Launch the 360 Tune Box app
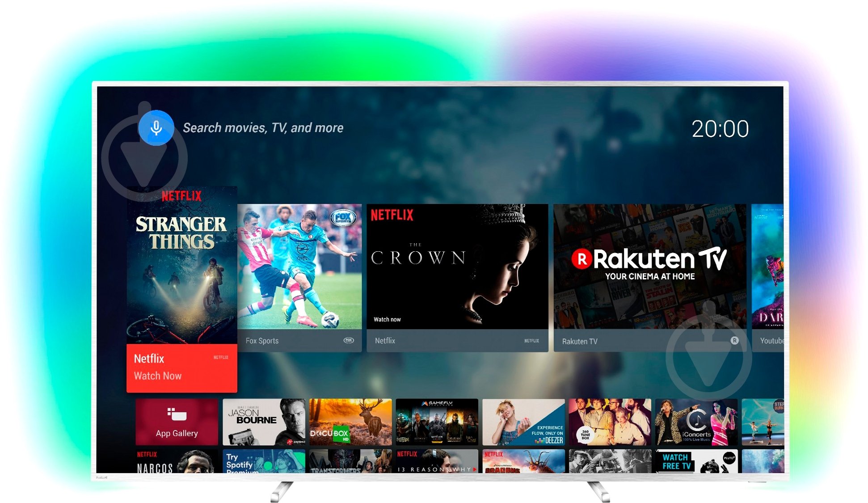This screenshot has width=868, height=503. point(610,422)
